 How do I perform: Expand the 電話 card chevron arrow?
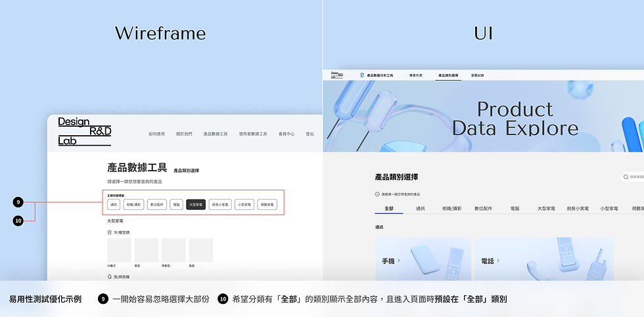498,261
